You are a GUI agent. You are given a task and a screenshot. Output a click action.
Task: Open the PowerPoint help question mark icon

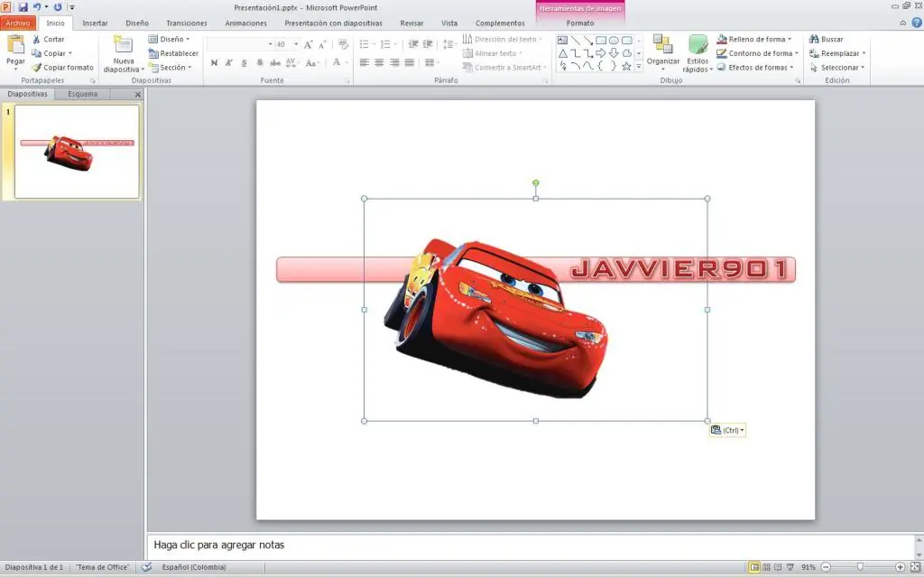[917, 23]
